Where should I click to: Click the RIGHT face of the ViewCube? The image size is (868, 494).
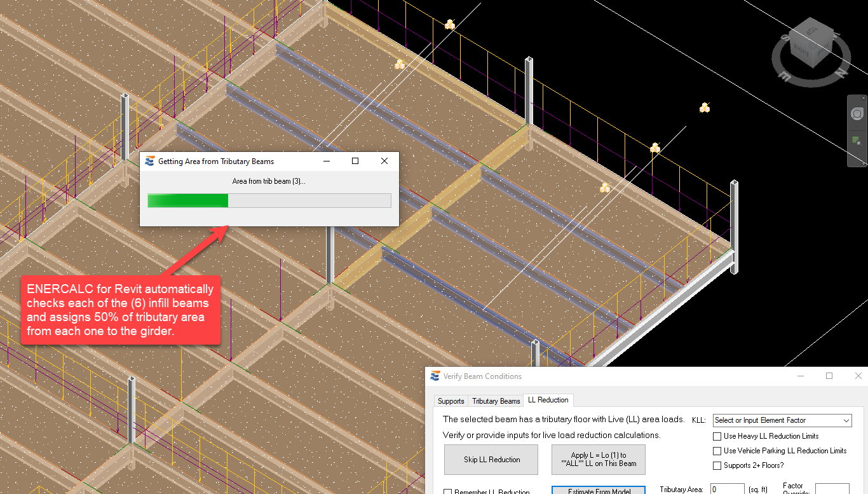click(802, 51)
